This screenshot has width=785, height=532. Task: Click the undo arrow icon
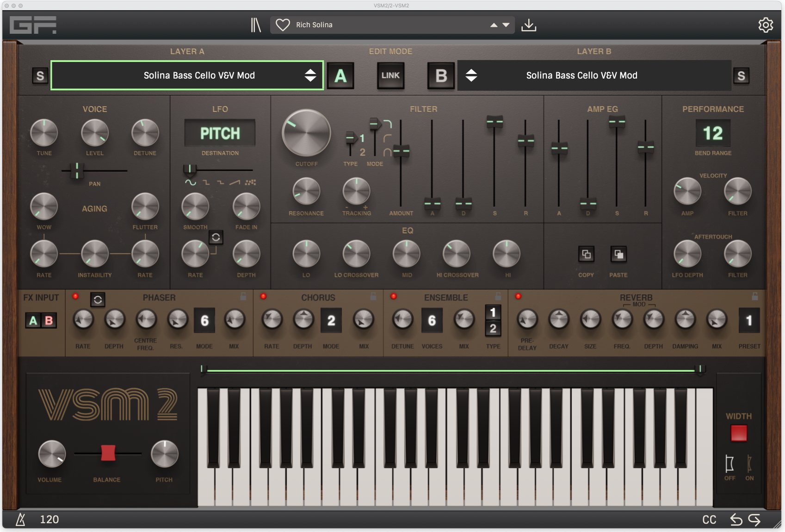click(736, 520)
